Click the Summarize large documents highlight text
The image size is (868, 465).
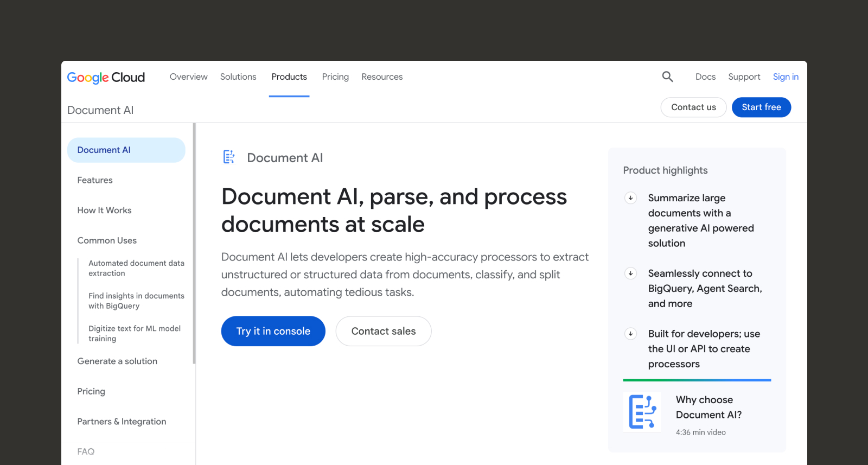coord(701,220)
